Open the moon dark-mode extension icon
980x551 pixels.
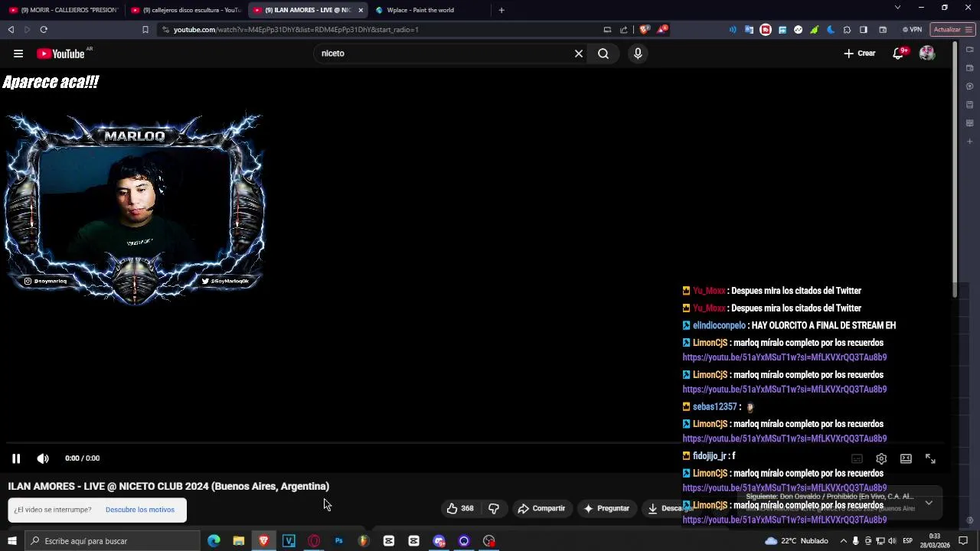[831, 30]
